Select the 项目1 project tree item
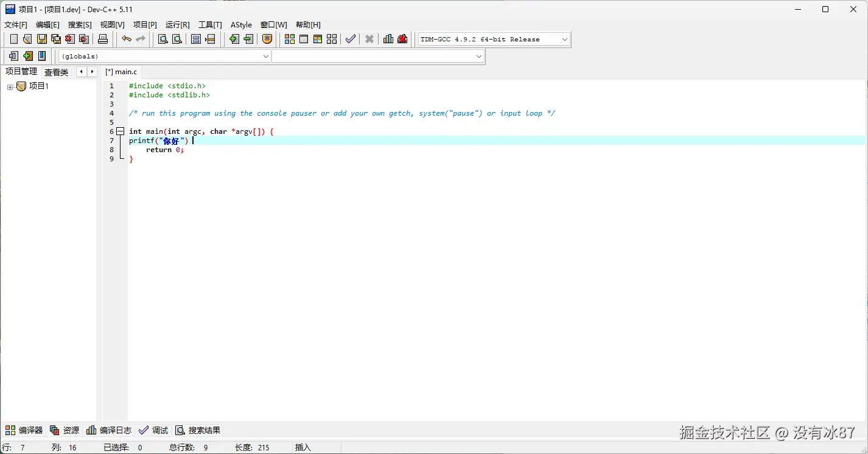This screenshot has height=454, width=868. (x=39, y=86)
